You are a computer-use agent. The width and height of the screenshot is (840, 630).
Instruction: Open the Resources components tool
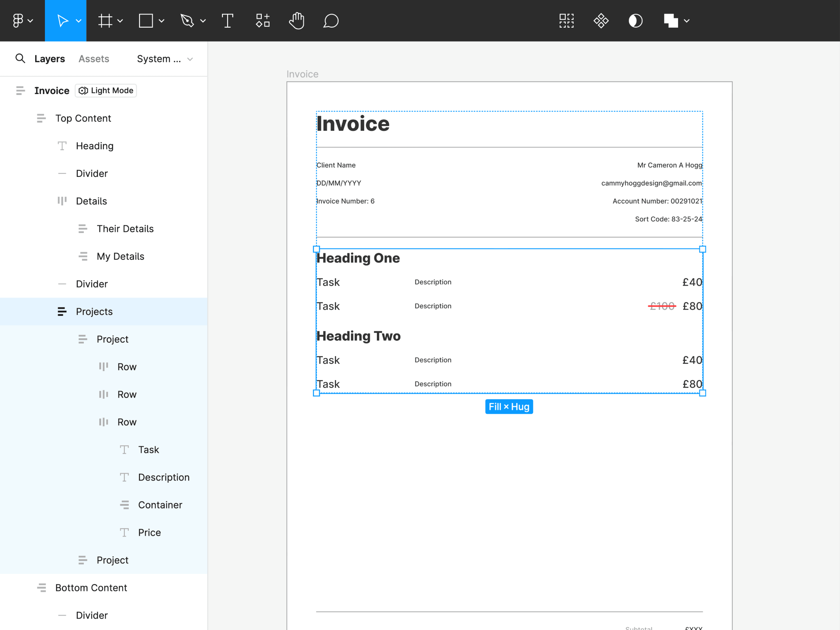262,20
